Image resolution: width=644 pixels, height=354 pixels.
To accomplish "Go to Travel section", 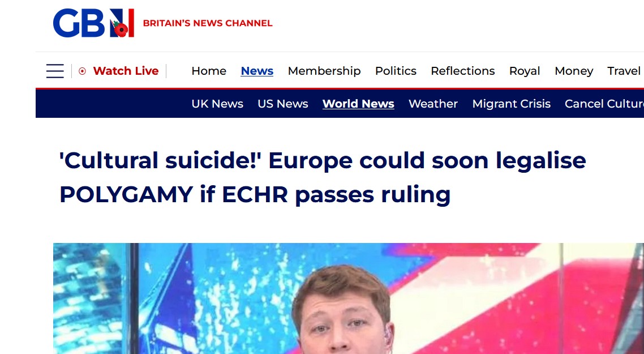I will (x=625, y=71).
